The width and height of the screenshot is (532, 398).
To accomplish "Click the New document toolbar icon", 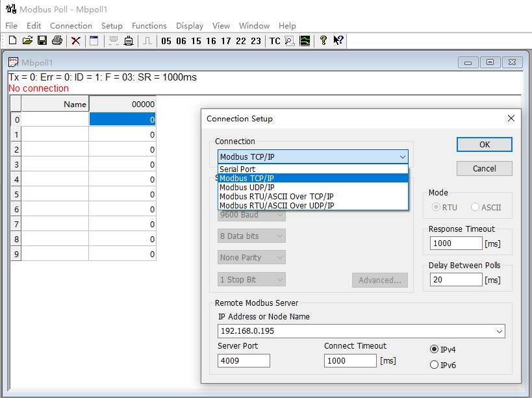I will (x=12, y=41).
